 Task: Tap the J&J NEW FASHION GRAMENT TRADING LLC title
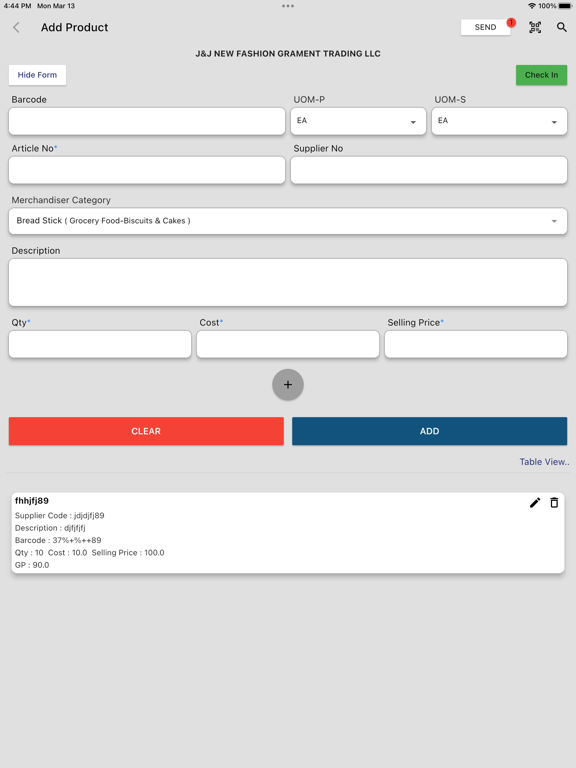(x=288, y=54)
